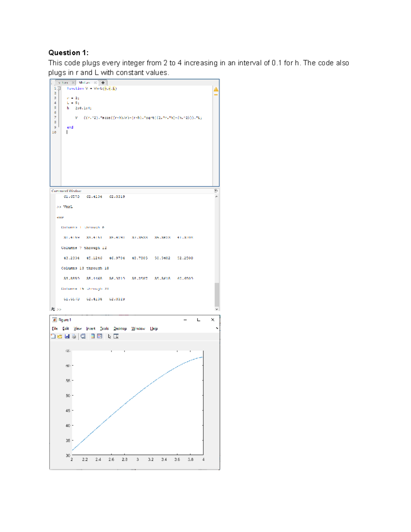Enable Data Cursor mode in the figure toolbar

(110, 336)
